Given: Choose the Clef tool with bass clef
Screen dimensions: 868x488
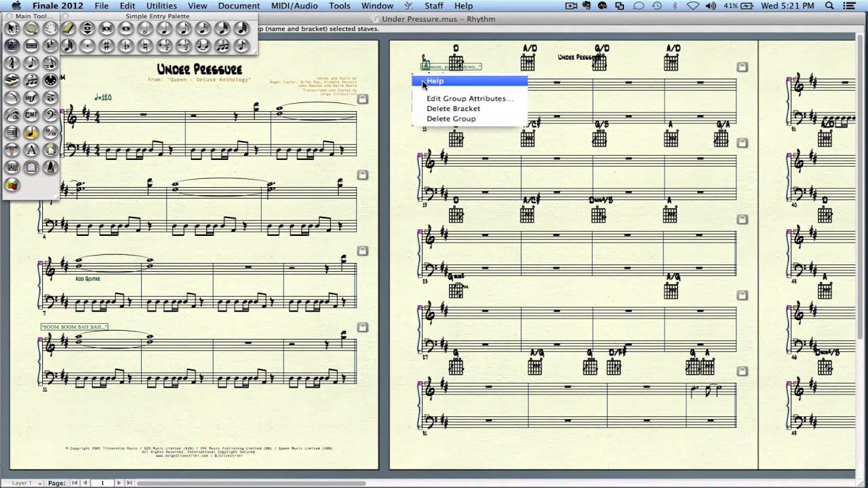Looking at the screenshot, I should click(x=50, y=115).
